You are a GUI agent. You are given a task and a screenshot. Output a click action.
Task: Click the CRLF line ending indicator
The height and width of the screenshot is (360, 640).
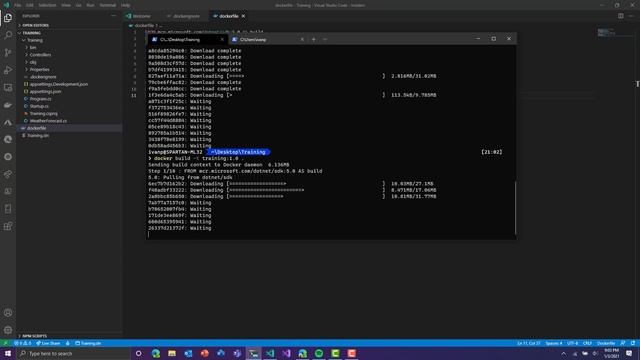pos(587,343)
